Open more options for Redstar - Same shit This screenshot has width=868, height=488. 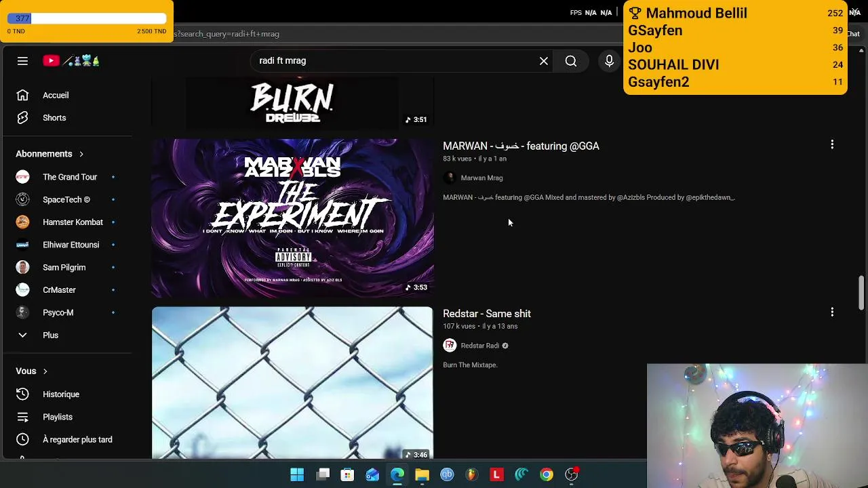pyautogui.click(x=832, y=312)
